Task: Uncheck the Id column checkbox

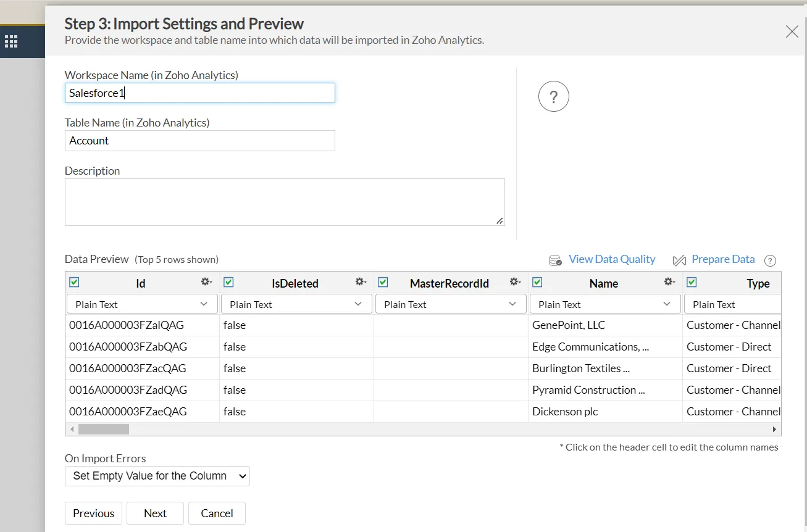Action: [74, 281]
